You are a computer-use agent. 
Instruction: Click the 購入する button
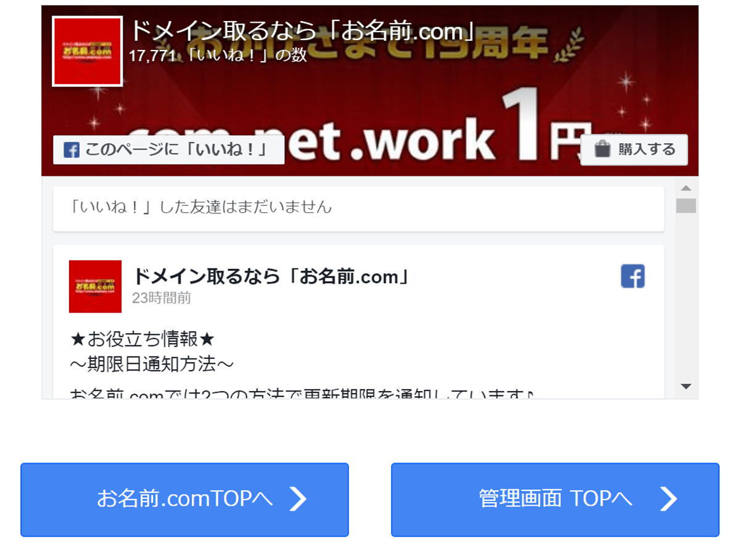pyautogui.click(x=634, y=149)
